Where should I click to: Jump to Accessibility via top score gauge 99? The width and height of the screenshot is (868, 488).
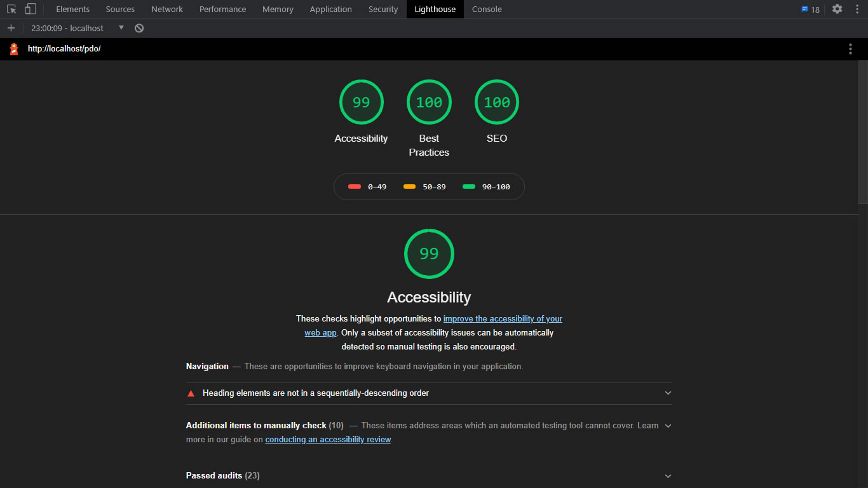(x=361, y=102)
